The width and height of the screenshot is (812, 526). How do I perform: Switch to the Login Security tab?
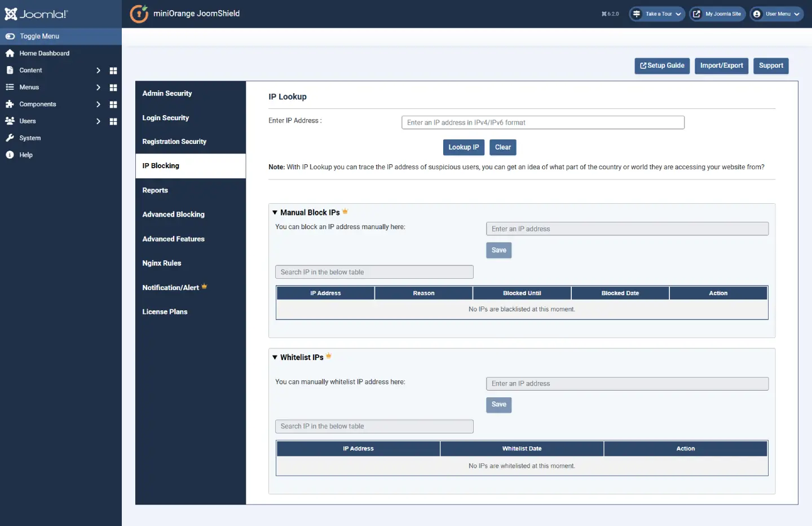coord(191,118)
